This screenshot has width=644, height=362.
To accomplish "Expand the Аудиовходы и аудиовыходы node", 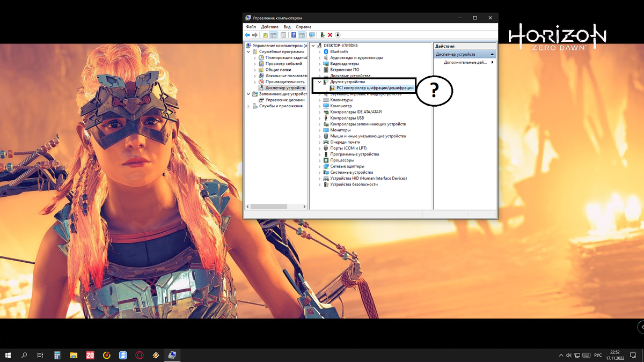I will coord(319,57).
